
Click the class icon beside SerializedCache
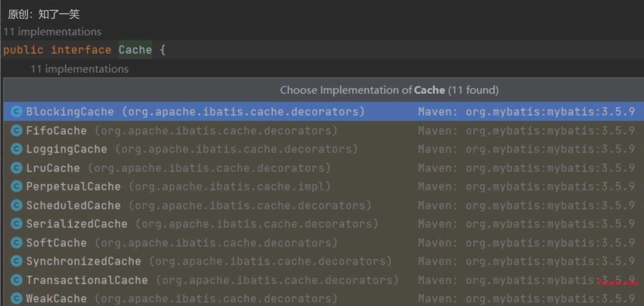16,224
